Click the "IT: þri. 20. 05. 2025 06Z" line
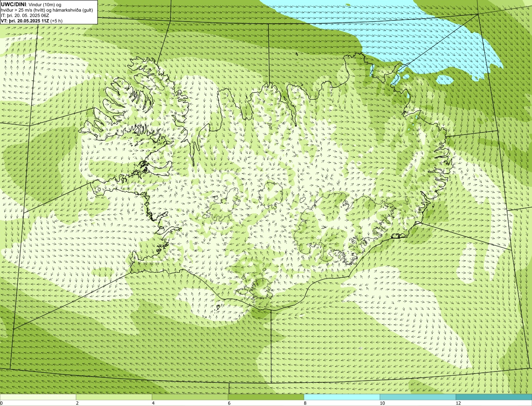Screen dimensions: 532x406 (25, 15)
